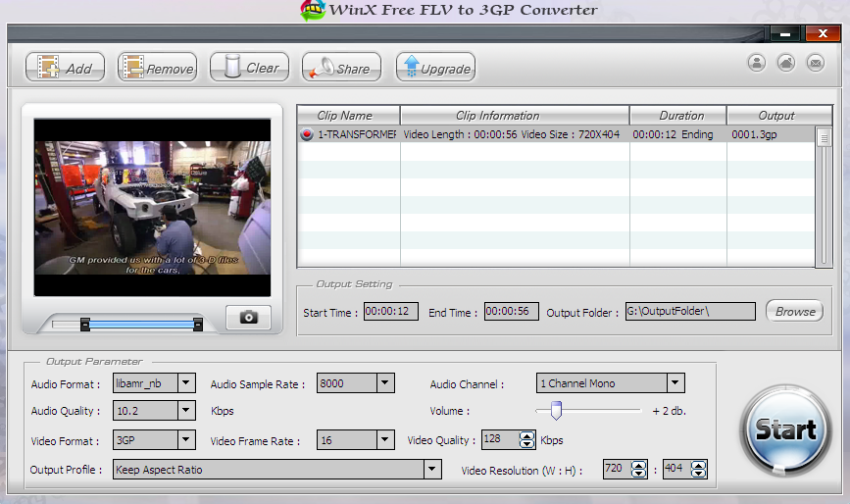Expand the Output Profile dropdown
The image size is (850, 504).
point(432,469)
